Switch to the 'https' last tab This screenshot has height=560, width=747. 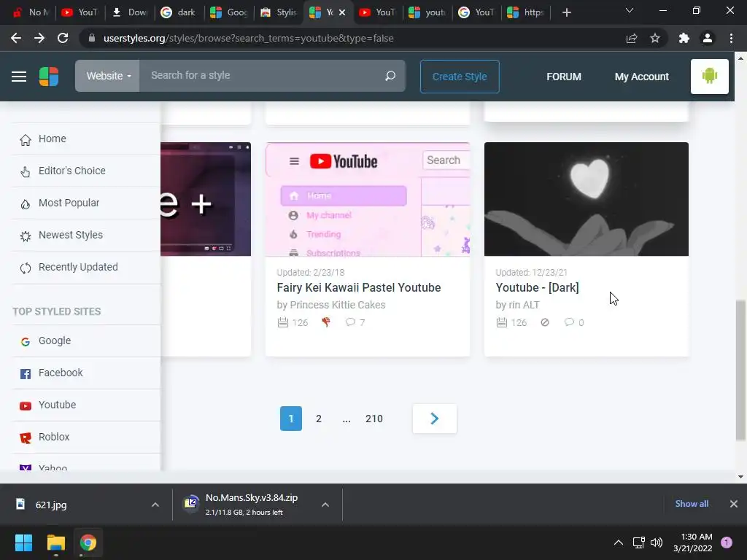[x=526, y=12]
